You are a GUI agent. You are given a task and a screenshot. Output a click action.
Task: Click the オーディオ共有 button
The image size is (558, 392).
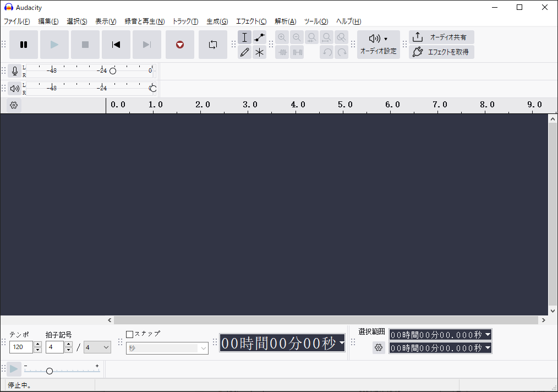tap(441, 37)
